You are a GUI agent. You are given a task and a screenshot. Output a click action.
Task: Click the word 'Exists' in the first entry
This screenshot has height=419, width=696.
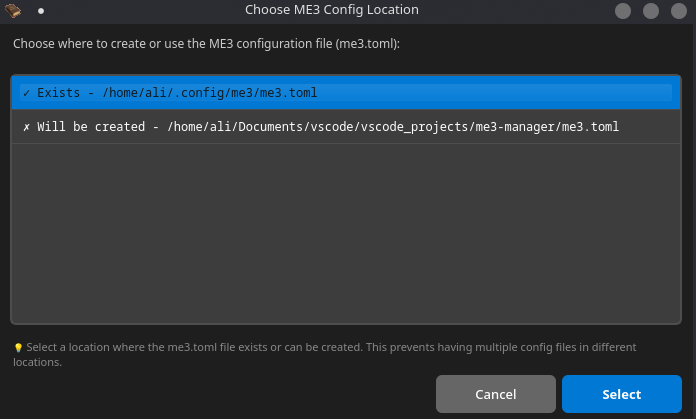[59, 93]
